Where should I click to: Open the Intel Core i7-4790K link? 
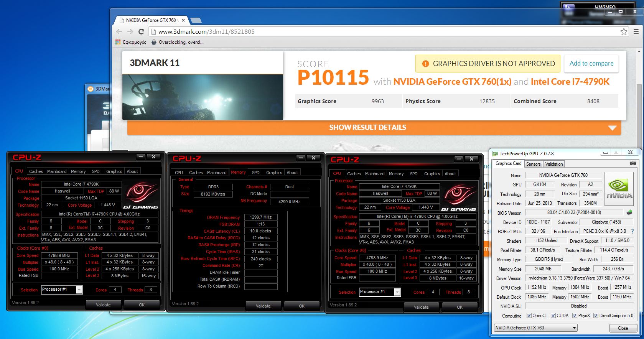(x=570, y=82)
